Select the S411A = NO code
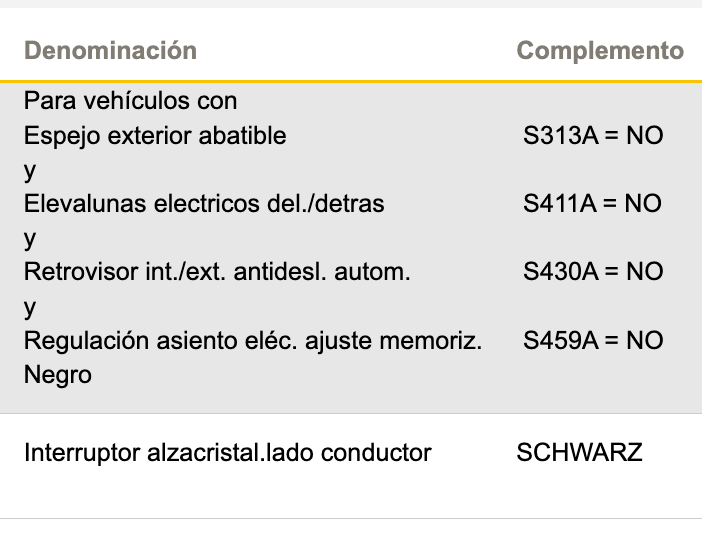The width and height of the screenshot is (702, 540). coord(593,203)
